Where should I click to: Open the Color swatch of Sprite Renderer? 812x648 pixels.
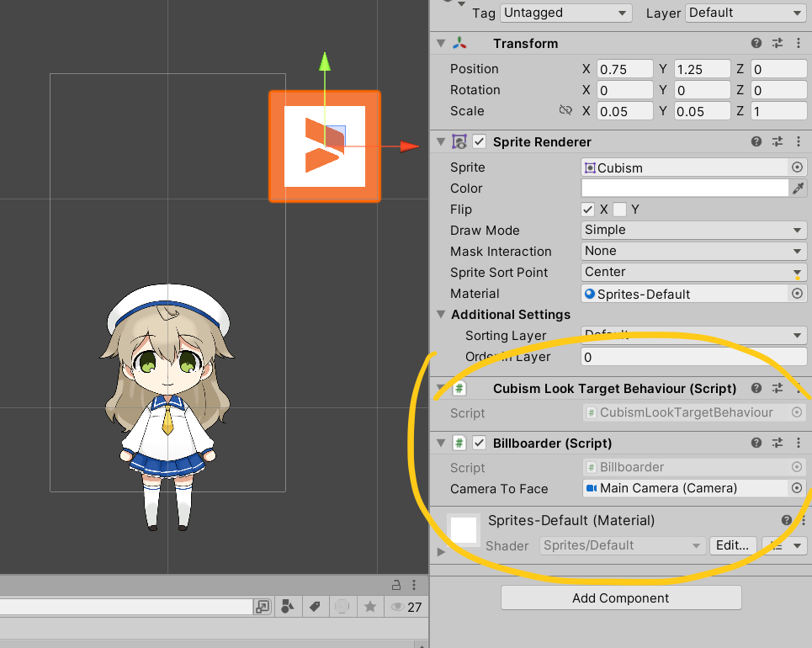click(x=685, y=188)
